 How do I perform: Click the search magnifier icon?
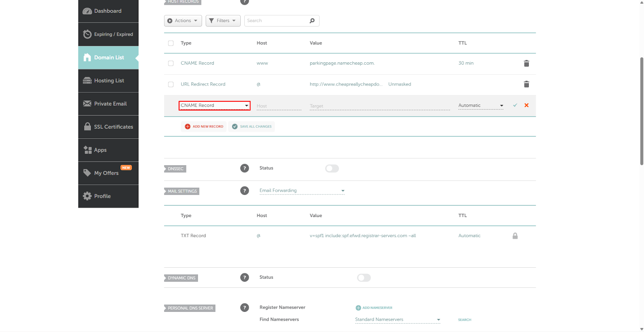tap(312, 21)
